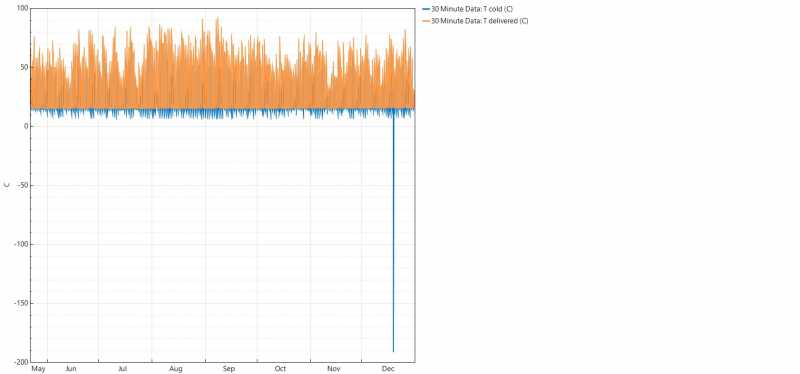The width and height of the screenshot is (800, 374).
Task: Select the Sep label on the x-axis
Action: pyautogui.click(x=229, y=369)
